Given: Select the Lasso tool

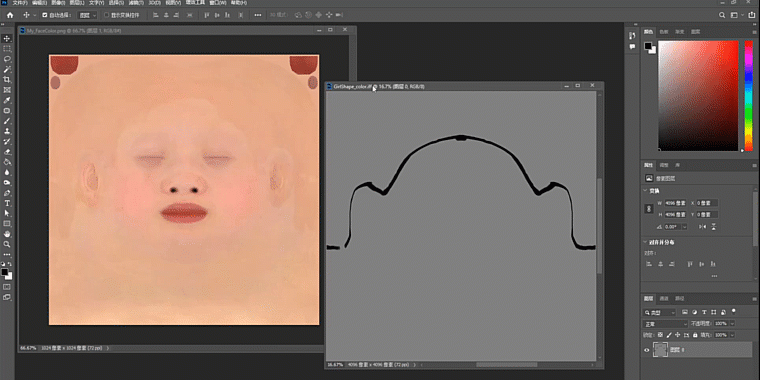Looking at the screenshot, I should pyautogui.click(x=7, y=59).
